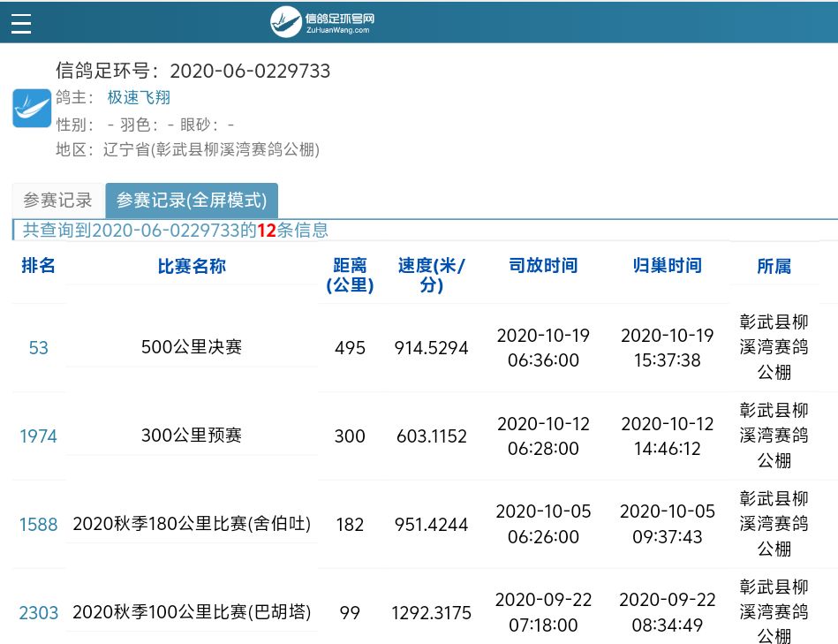Click the 速度(米/分) column header

tap(431, 276)
